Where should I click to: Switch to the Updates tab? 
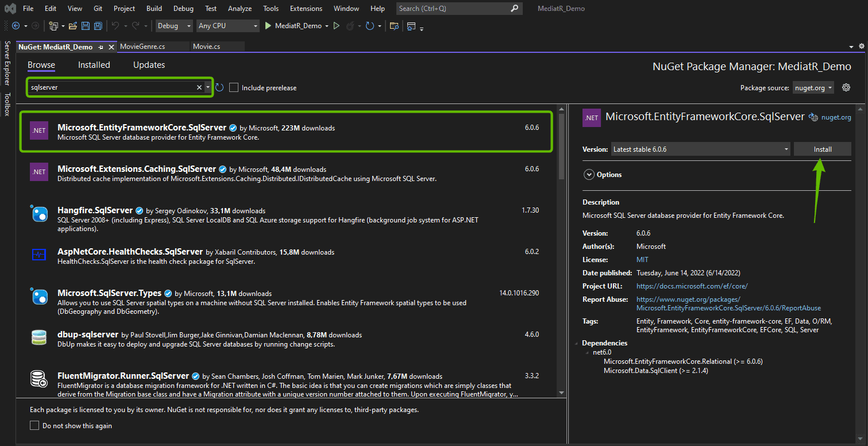[x=149, y=65]
